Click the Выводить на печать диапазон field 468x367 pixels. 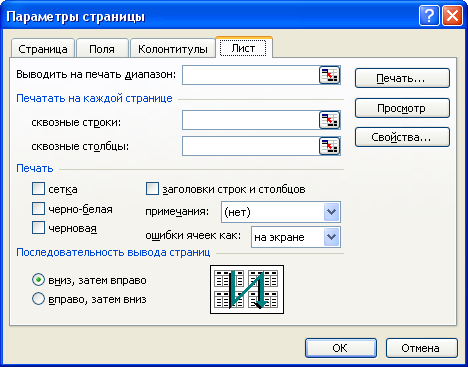click(x=251, y=75)
